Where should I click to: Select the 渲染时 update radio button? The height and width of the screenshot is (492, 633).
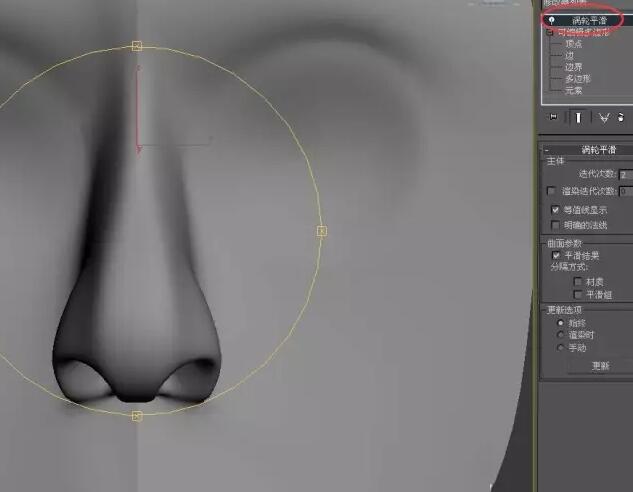coord(560,335)
